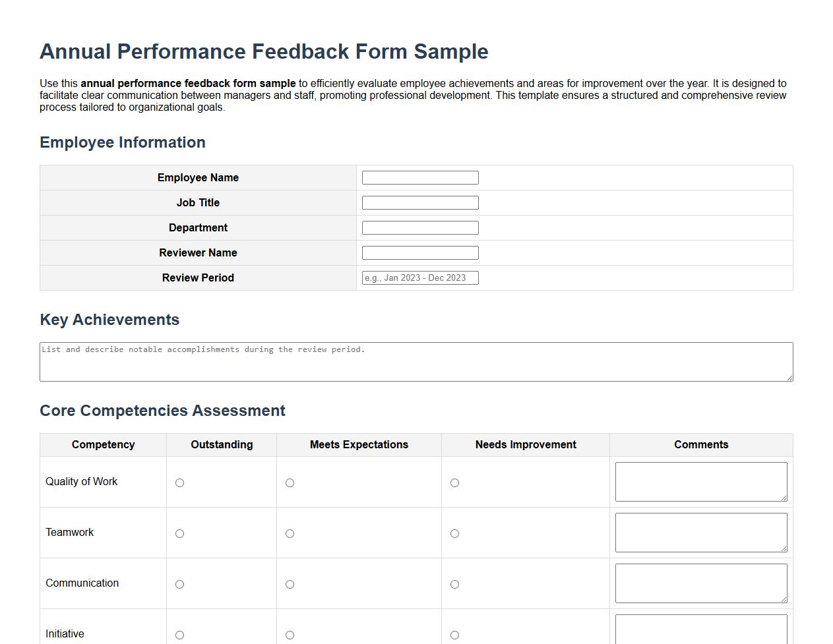Mark Teamwork as Meets Expectations

pyautogui.click(x=290, y=533)
